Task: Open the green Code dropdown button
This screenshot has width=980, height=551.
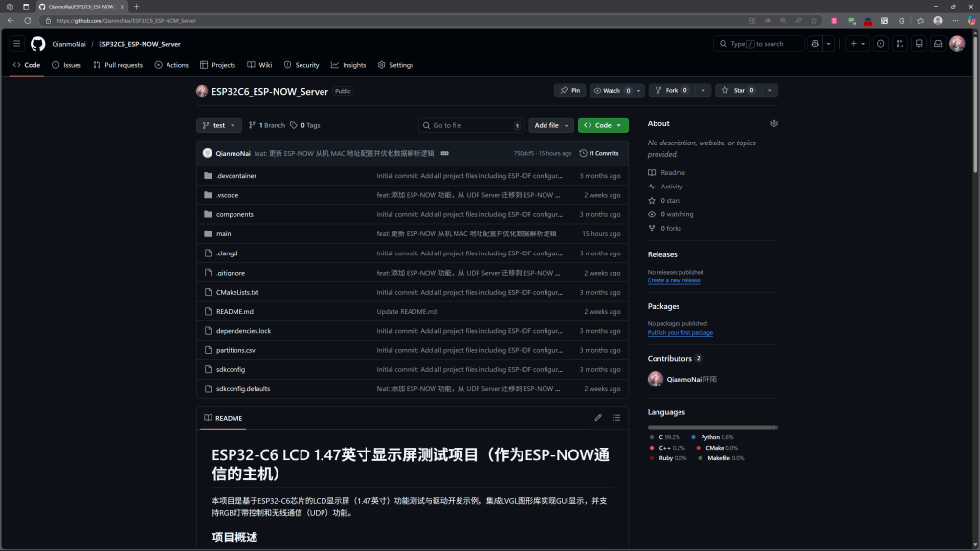Action: (x=603, y=125)
